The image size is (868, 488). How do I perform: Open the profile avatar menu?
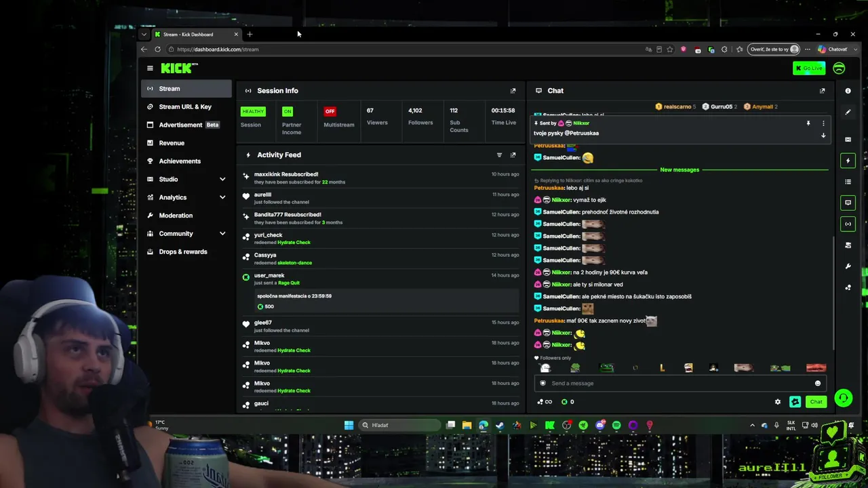tap(839, 68)
